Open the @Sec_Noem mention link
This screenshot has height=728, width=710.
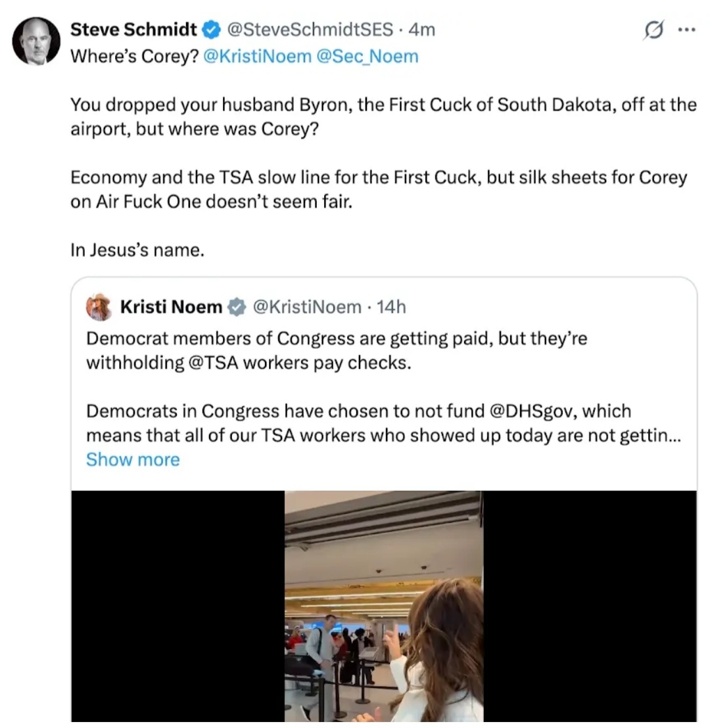pyautogui.click(x=367, y=57)
